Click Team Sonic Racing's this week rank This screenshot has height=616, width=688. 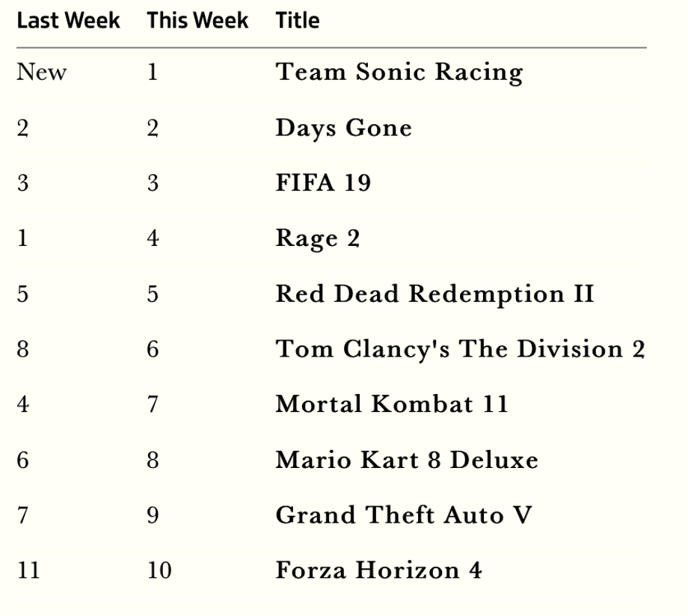(x=153, y=73)
